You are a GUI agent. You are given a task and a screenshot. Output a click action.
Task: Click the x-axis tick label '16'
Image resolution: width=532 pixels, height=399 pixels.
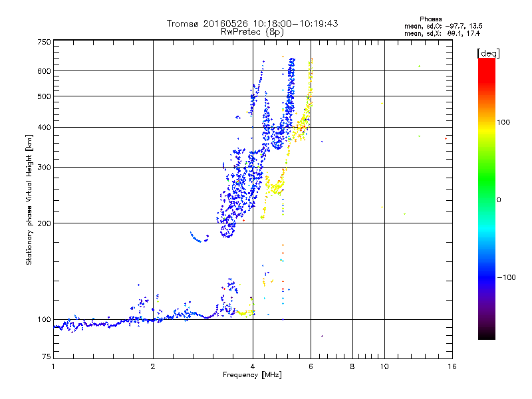(452, 366)
